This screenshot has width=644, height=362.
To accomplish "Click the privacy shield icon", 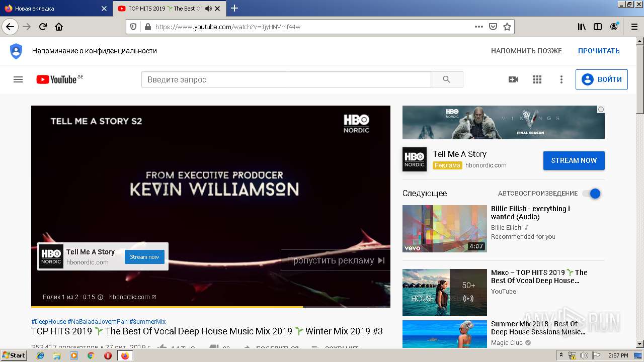I will [x=16, y=51].
